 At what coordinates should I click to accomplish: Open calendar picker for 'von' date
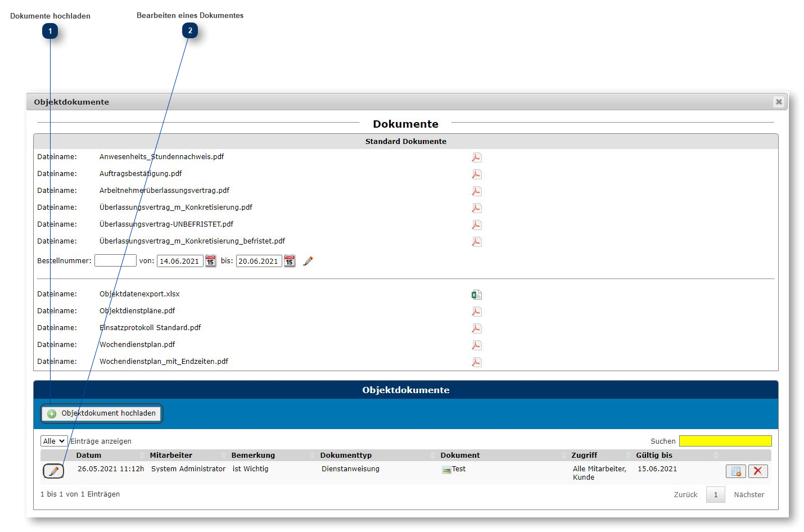pyautogui.click(x=210, y=261)
